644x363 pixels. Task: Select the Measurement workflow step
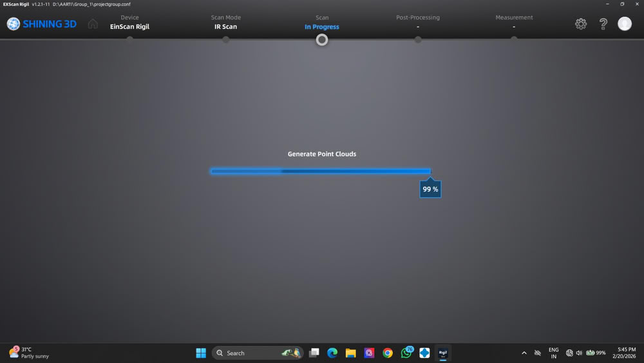pos(514,22)
